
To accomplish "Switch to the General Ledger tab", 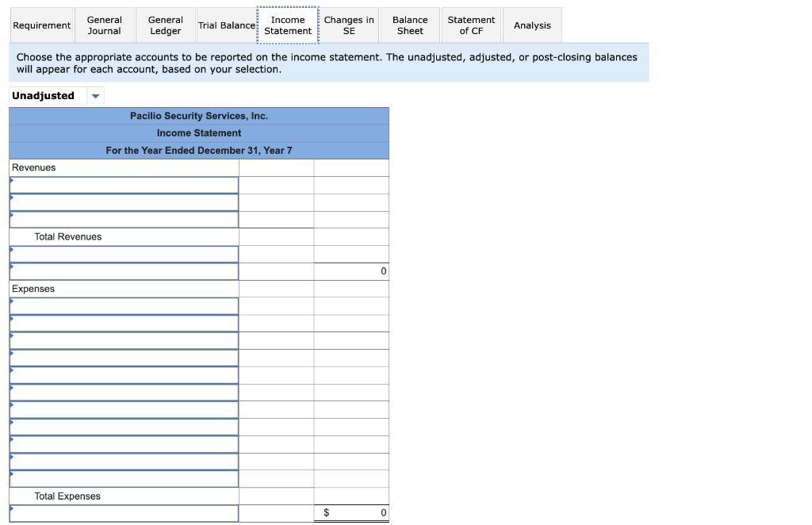I will coord(165,25).
